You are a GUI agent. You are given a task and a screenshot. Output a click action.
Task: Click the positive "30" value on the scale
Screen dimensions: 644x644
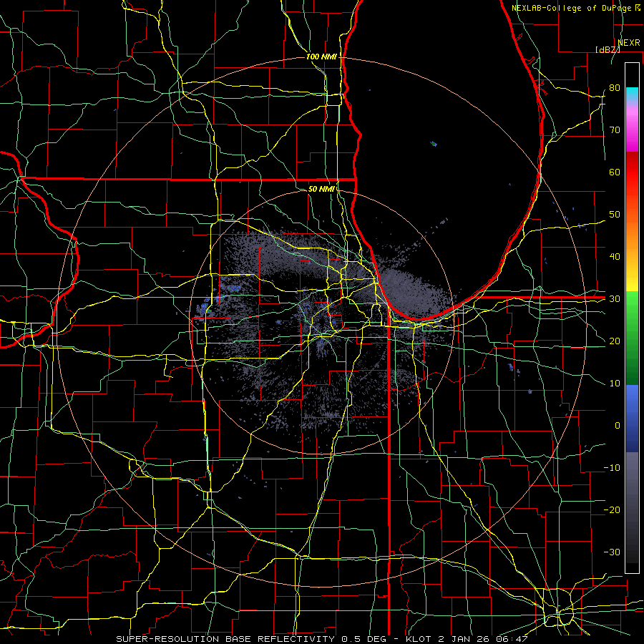615,298
